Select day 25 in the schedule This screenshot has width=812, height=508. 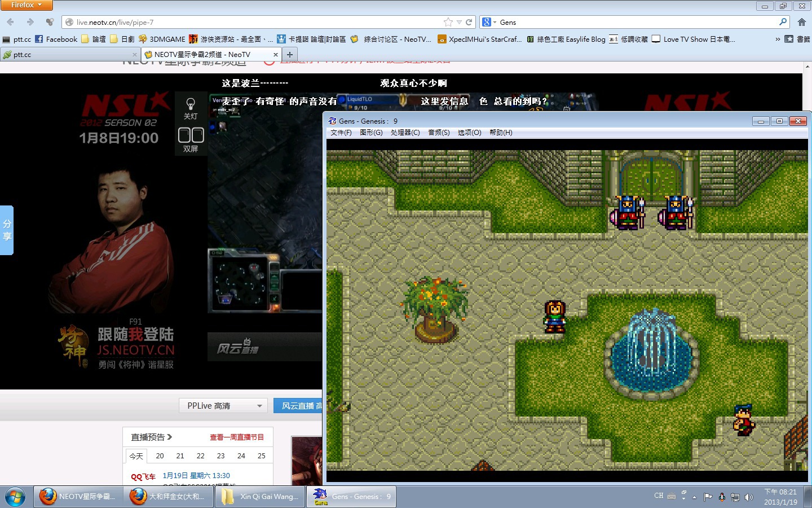pyautogui.click(x=262, y=456)
